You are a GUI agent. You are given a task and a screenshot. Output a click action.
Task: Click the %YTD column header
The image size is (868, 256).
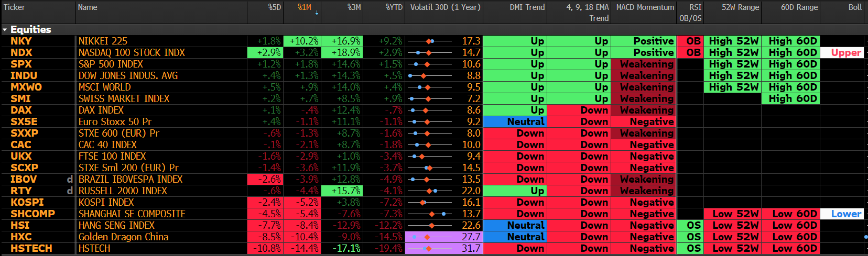point(394,7)
